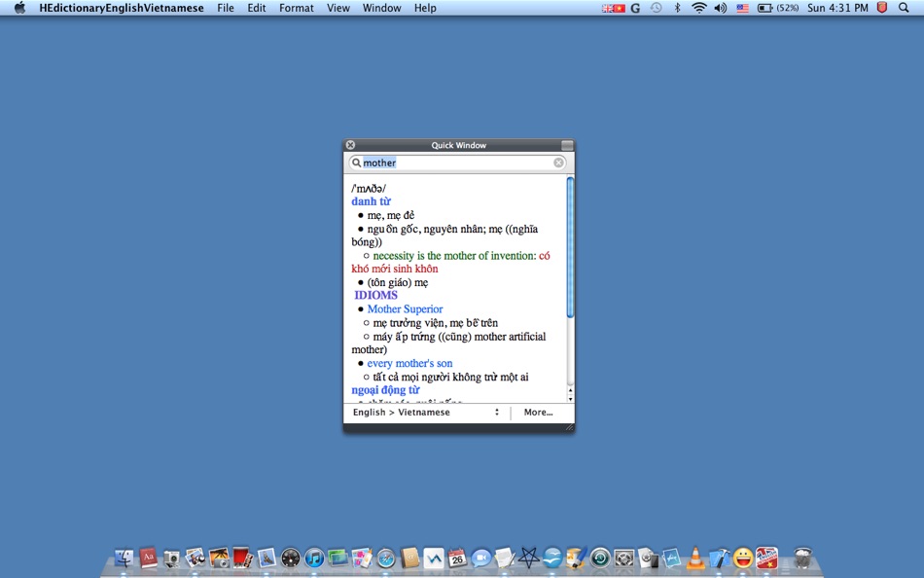The width and height of the screenshot is (924, 578).
Task: Click the '(tôn giáo) mẹ' definition line
Action: pos(398,282)
